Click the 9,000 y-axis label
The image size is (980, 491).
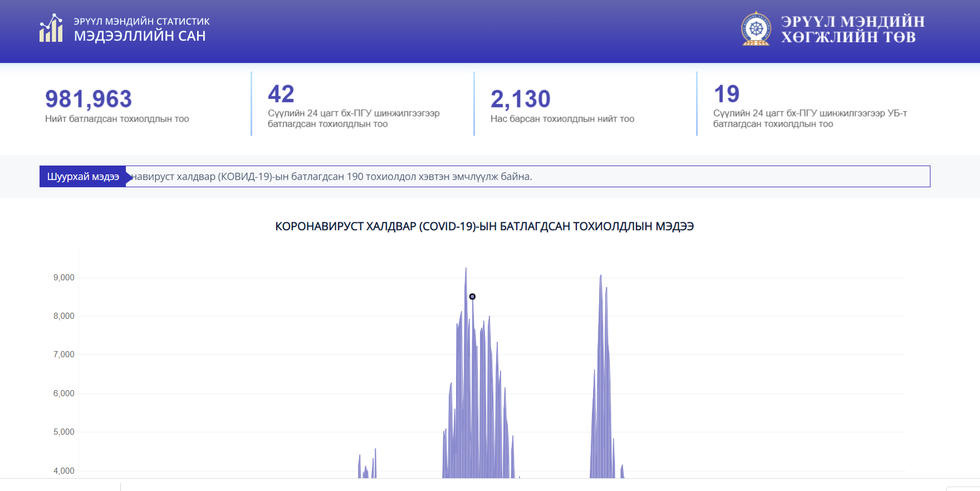(63, 278)
